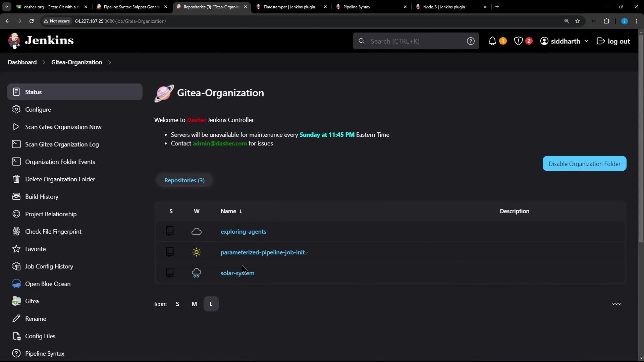Select the Repositories (3) tab
Screen dimensions: 644x362
(184, 180)
